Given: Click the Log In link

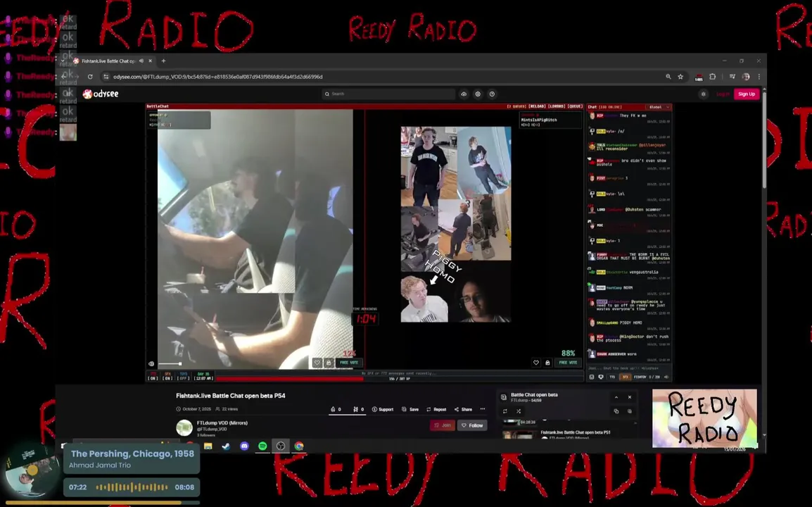Looking at the screenshot, I should [x=723, y=94].
